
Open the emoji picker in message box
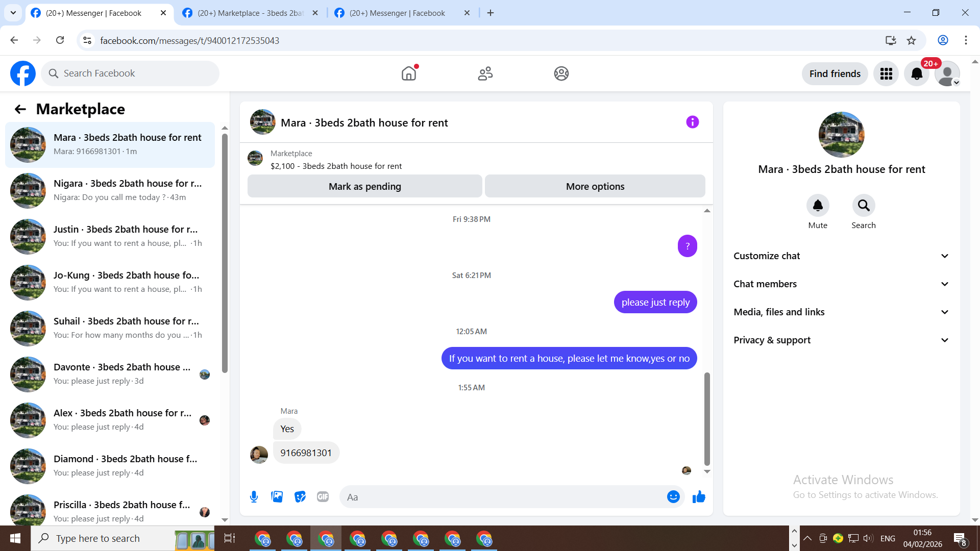pos(673,497)
